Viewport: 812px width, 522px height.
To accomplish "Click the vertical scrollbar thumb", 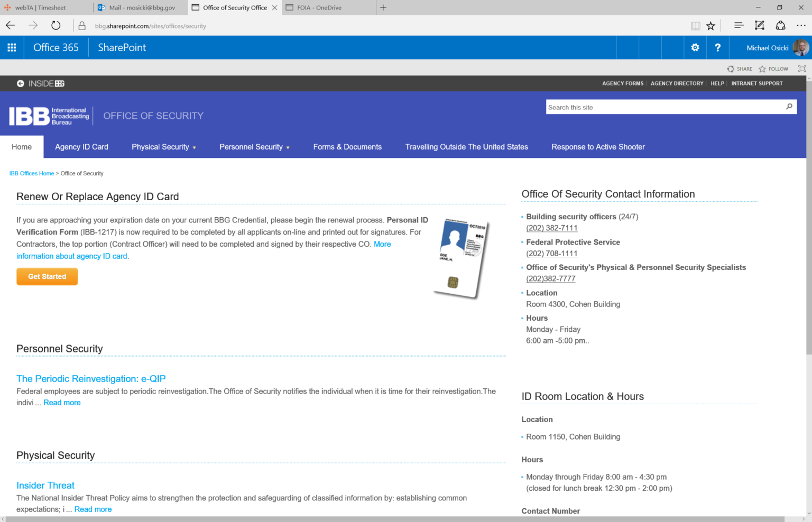I will pyautogui.click(x=809, y=217).
